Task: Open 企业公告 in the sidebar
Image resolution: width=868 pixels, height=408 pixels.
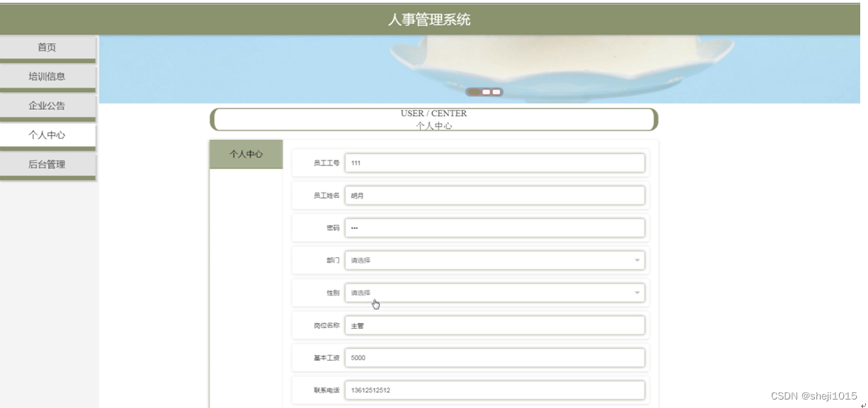Action: coord(47,106)
